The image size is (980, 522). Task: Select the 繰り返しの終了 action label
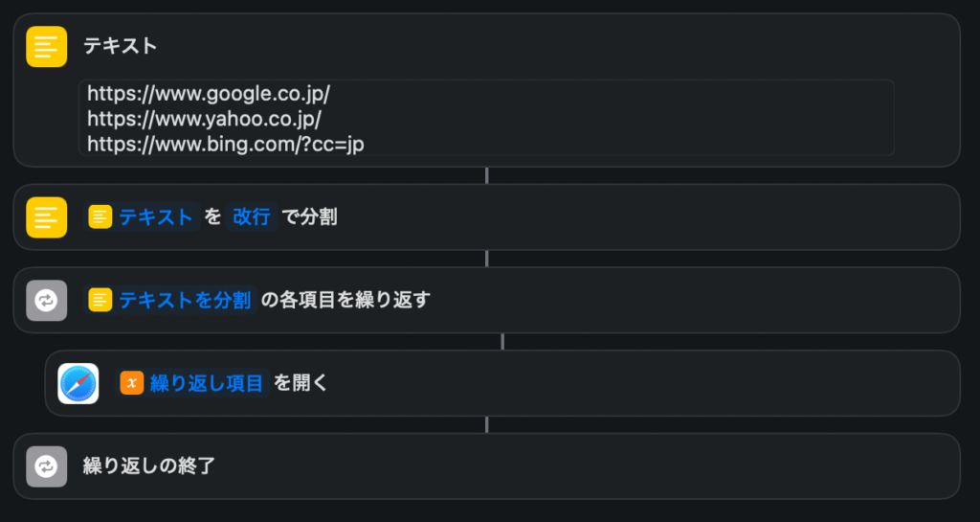[149, 466]
